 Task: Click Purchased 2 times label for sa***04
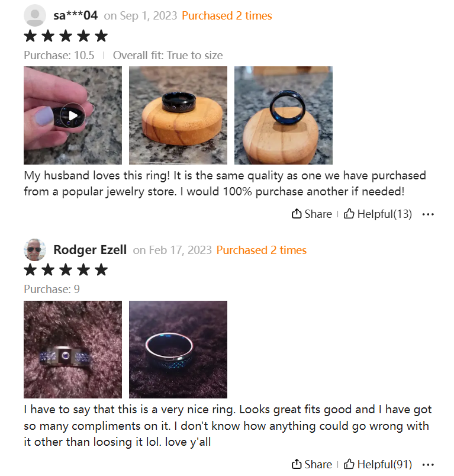point(227,16)
